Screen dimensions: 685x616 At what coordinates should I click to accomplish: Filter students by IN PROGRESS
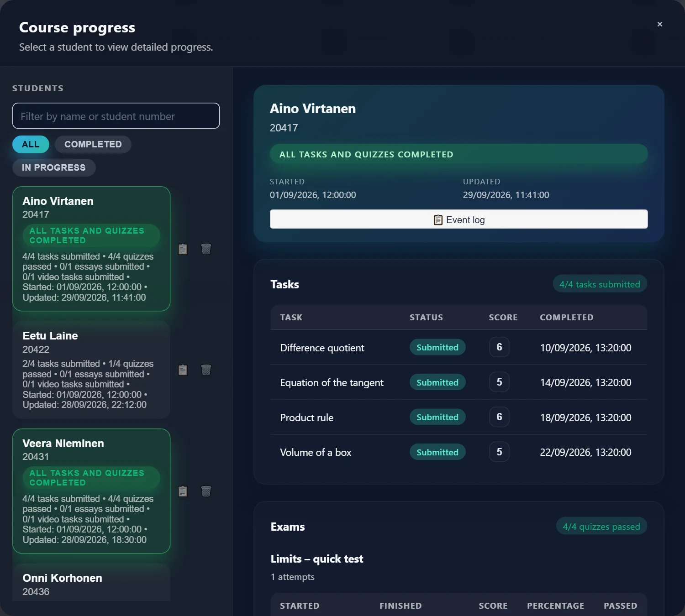[54, 167]
